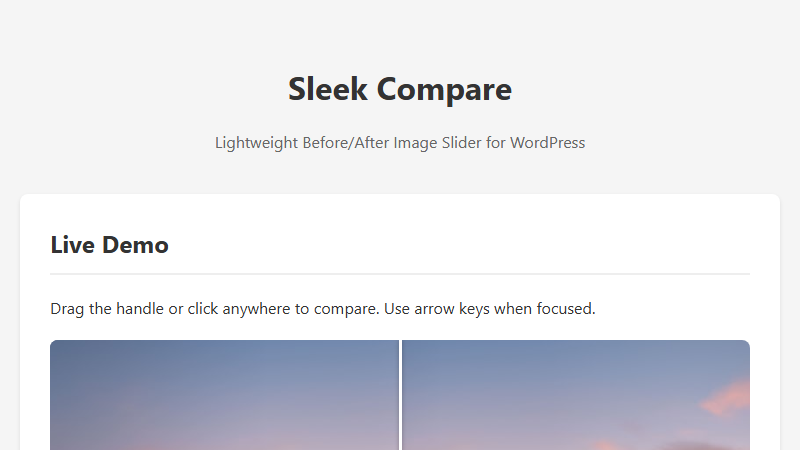Click the top-left rounded corner of image
The width and height of the screenshot is (800, 450).
click(x=55, y=345)
